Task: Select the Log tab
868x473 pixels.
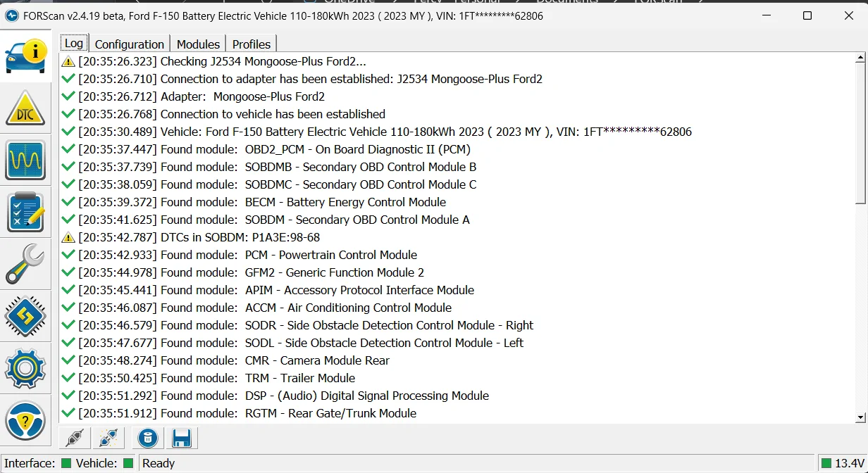Action: coord(73,43)
